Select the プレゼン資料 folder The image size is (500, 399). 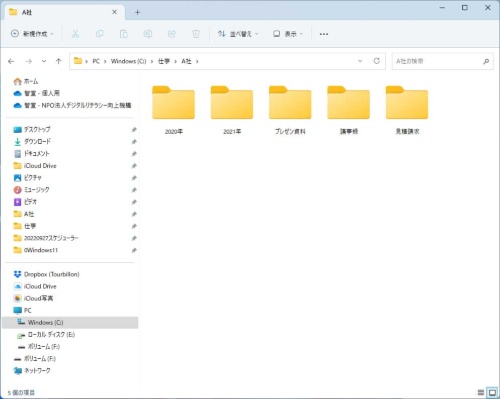(x=290, y=110)
